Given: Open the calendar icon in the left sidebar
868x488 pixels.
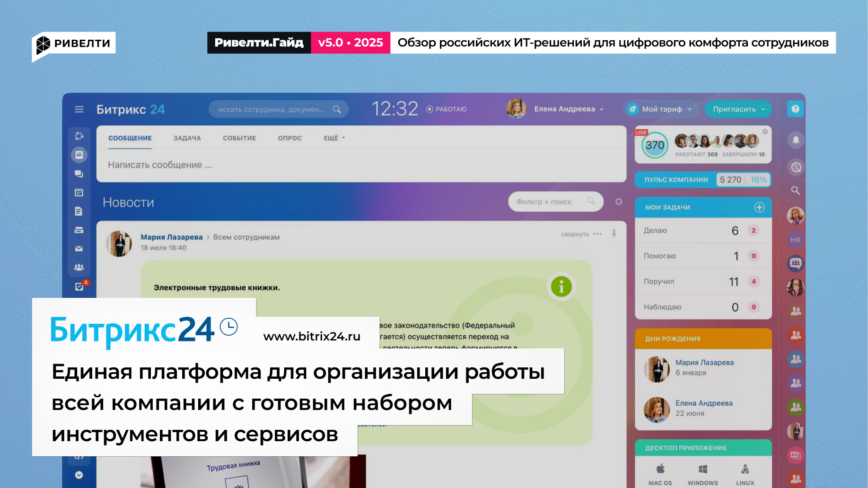Looking at the screenshot, I should [x=79, y=192].
